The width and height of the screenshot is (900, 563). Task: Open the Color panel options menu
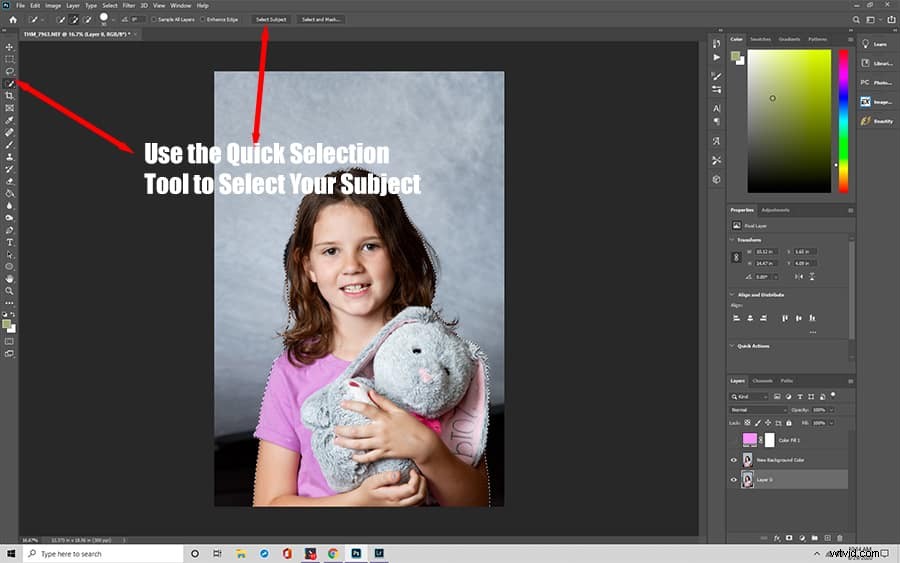click(x=850, y=40)
